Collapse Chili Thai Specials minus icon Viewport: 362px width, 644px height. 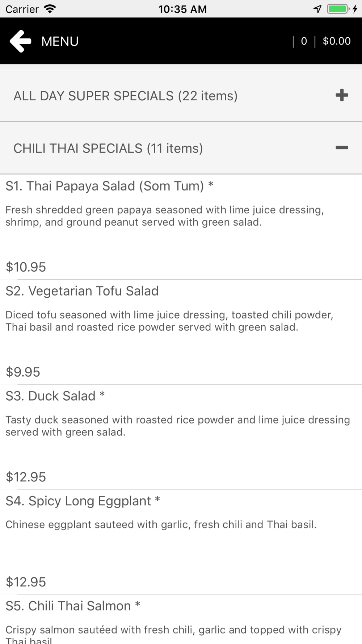[x=341, y=148]
